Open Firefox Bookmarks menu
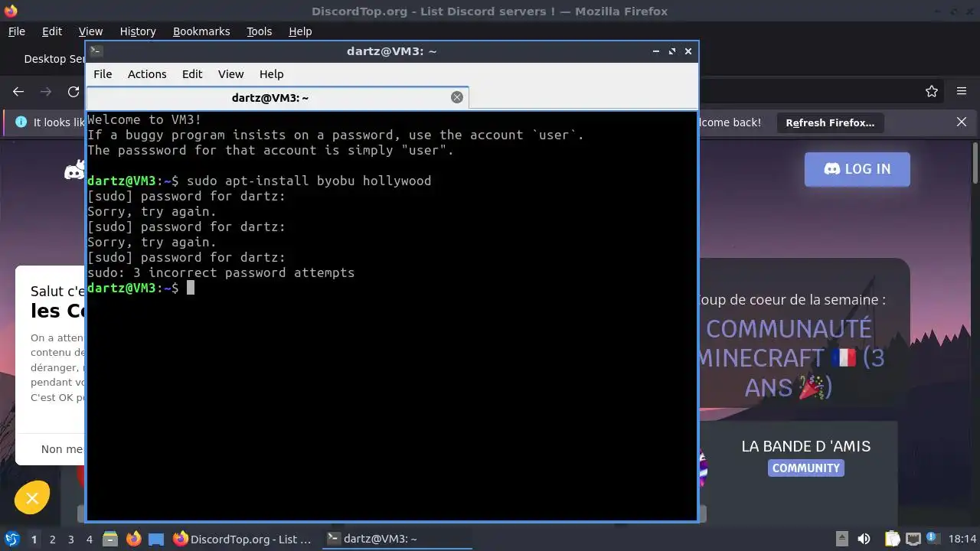 pyautogui.click(x=201, y=31)
